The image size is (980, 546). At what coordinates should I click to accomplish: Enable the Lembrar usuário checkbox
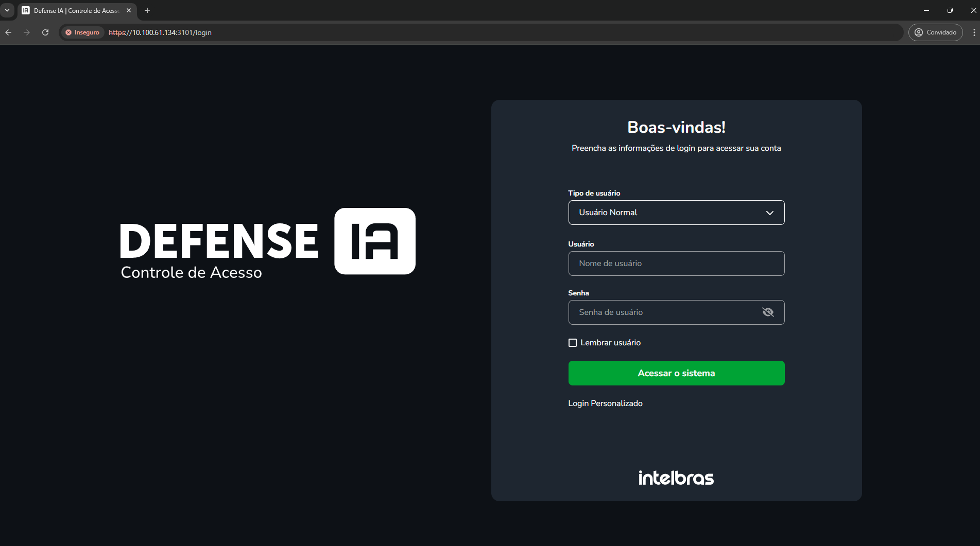click(x=572, y=343)
